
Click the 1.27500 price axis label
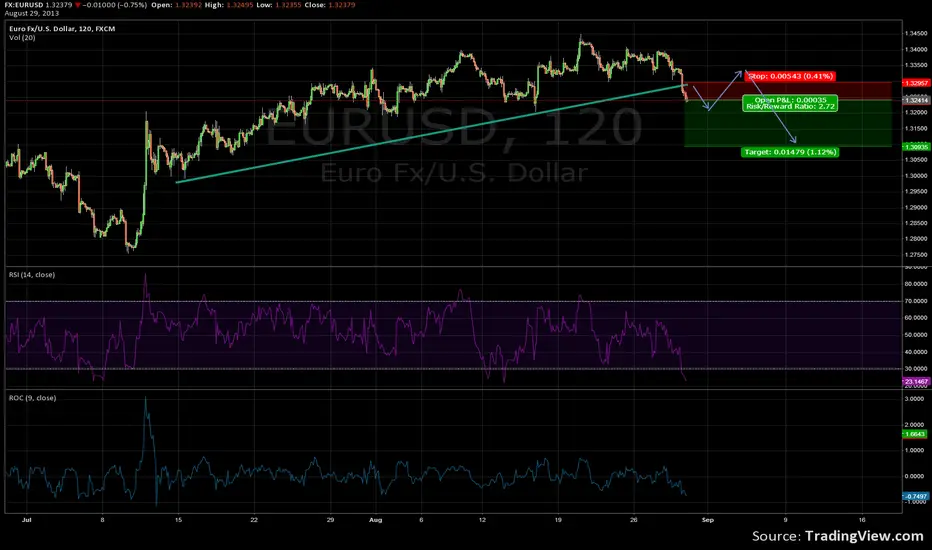coord(916,254)
